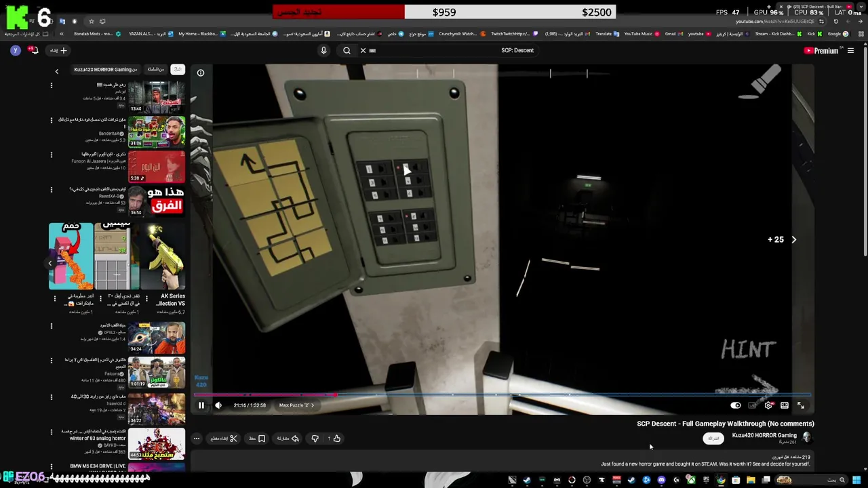Open Kuzu420 channel avatar
The image size is (868, 488).
[806, 438]
